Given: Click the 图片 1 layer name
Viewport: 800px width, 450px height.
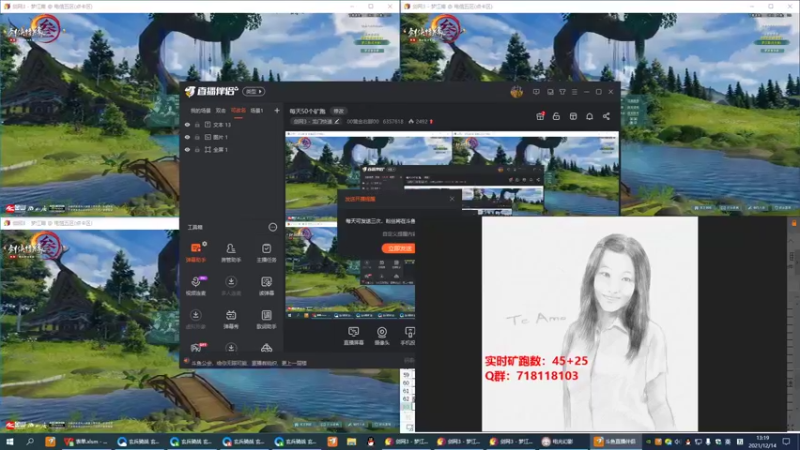Looking at the screenshot, I should 220,137.
